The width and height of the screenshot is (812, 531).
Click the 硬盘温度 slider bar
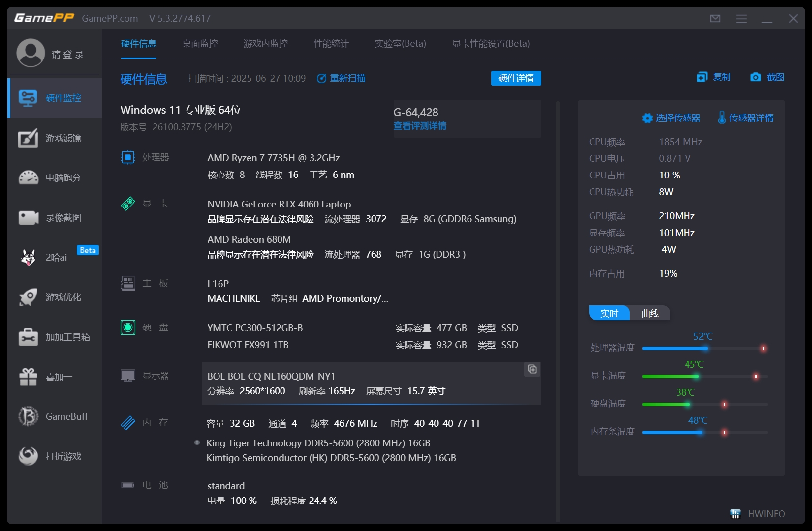tap(705, 404)
